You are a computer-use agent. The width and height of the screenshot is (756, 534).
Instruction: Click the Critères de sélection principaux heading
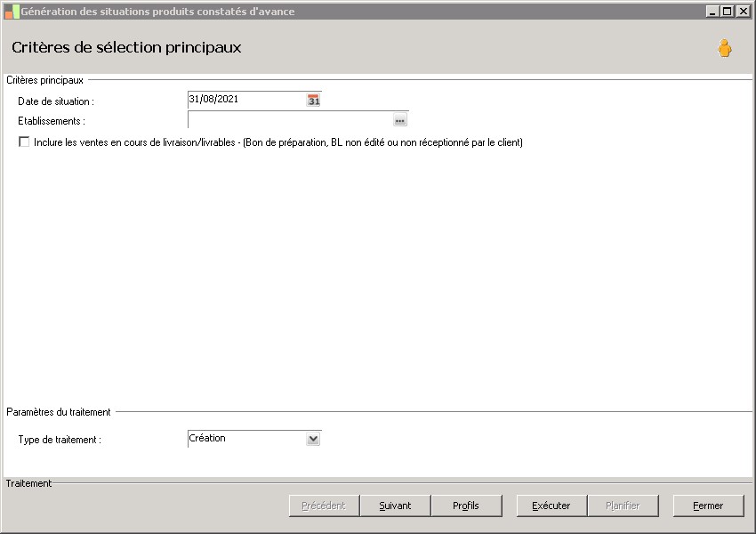click(126, 47)
